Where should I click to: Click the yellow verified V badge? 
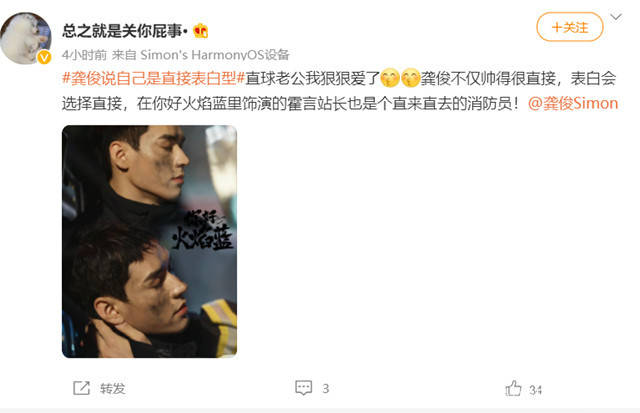tap(44, 57)
